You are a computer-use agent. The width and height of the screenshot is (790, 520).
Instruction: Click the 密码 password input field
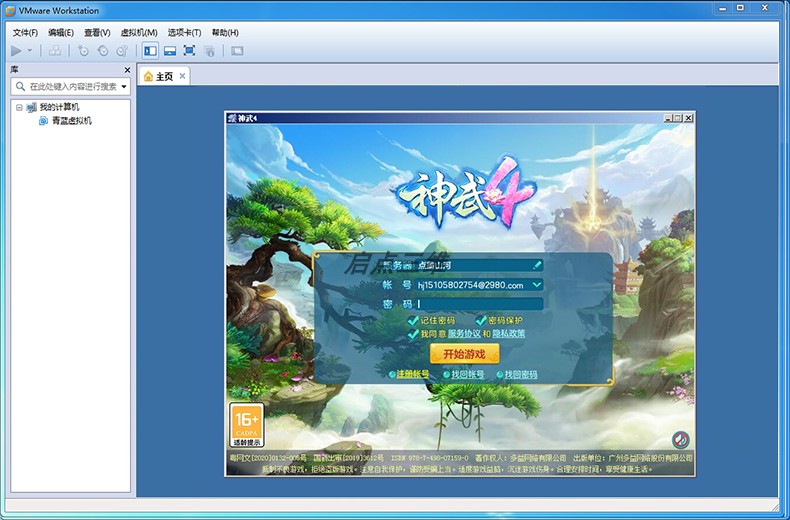479,304
